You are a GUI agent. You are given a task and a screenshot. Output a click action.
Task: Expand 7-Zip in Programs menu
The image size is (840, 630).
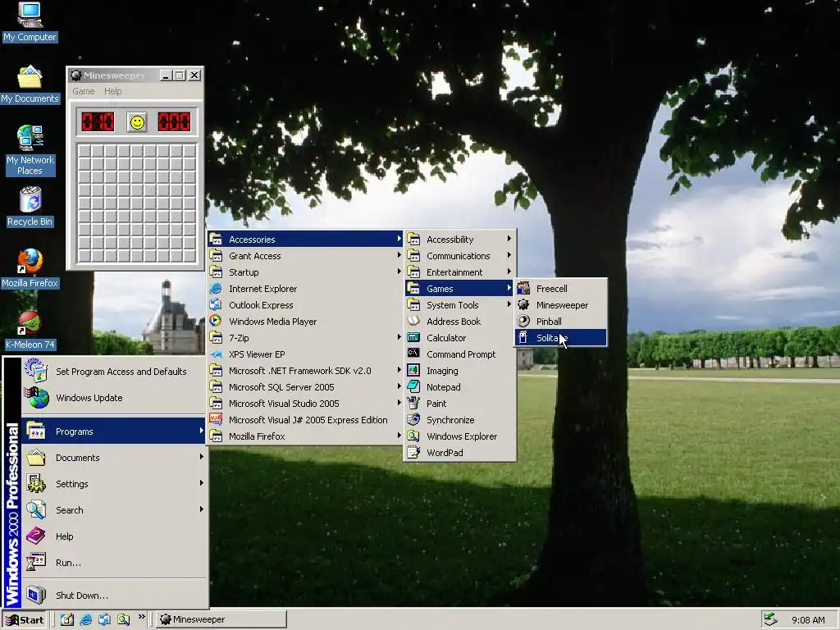point(305,338)
